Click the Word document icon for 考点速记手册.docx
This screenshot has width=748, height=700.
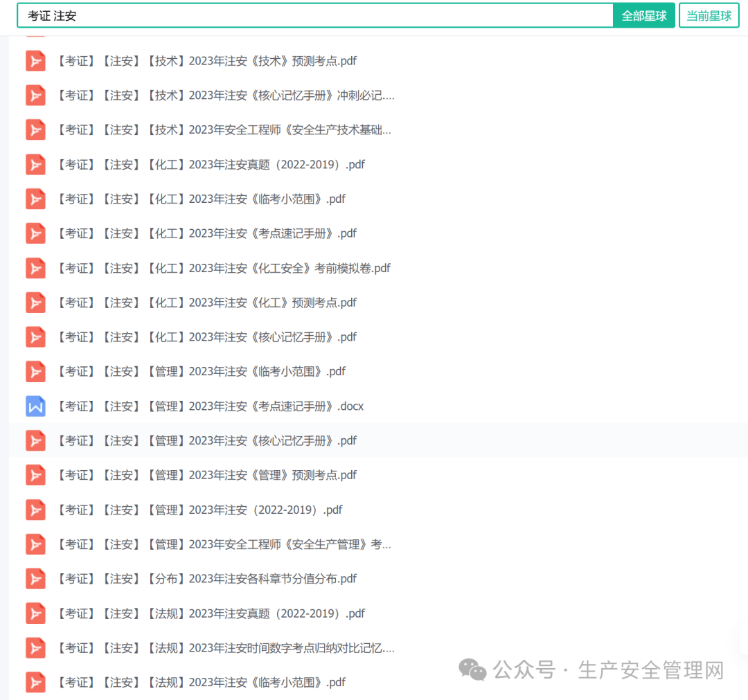[x=35, y=406]
